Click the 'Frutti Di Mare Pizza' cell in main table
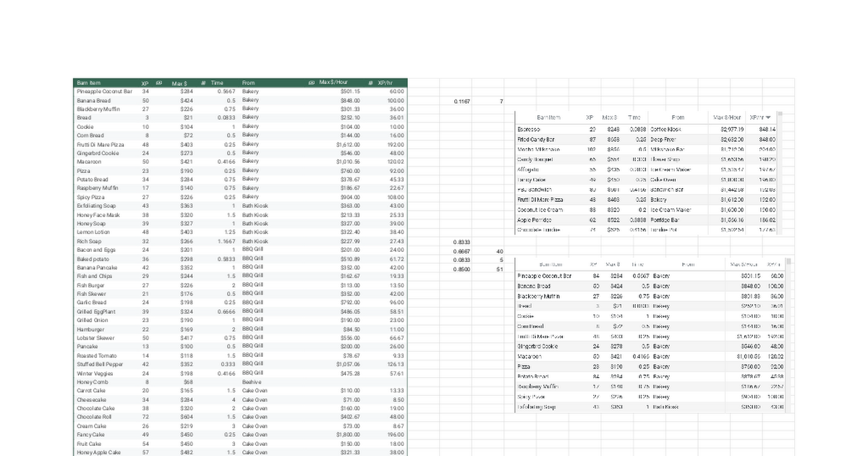Image resolution: width=868 pixels, height=456 pixels. pyautogui.click(x=100, y=144)
